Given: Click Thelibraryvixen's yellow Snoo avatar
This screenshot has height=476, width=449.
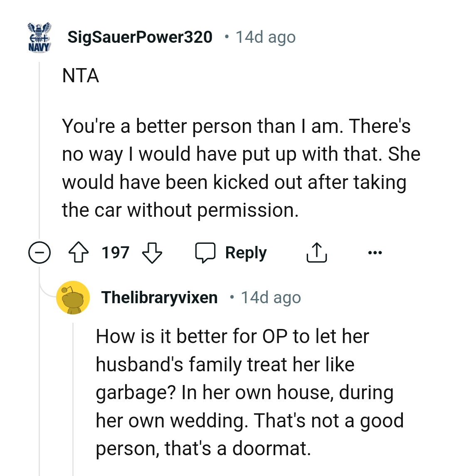Looking at the screenshot, I should pyautogui.click(x=73, y=297).
